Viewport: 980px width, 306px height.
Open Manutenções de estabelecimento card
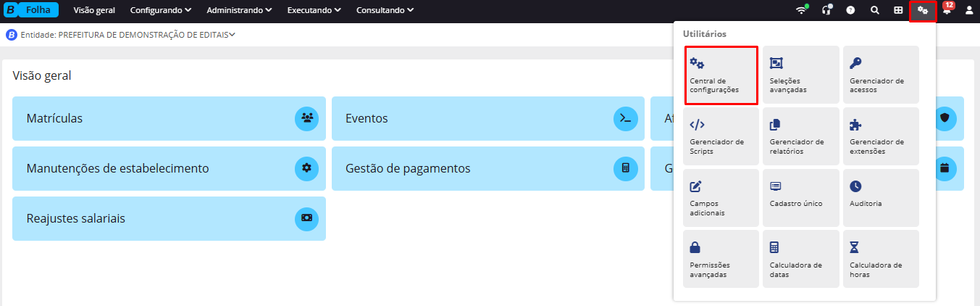(169, 168)
